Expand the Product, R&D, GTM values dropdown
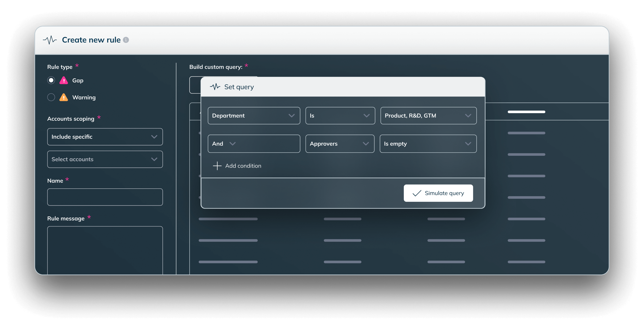Viewport: 644px width, 327px height. (428, 116)
